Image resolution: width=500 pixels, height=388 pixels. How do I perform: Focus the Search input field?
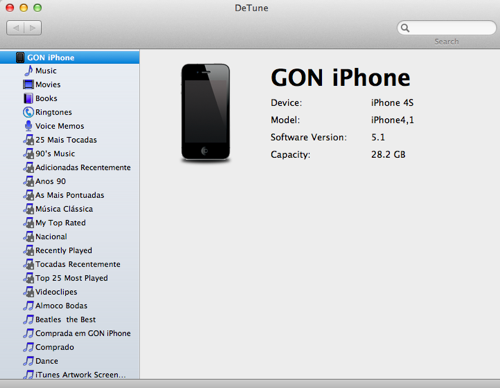[447, 28]
